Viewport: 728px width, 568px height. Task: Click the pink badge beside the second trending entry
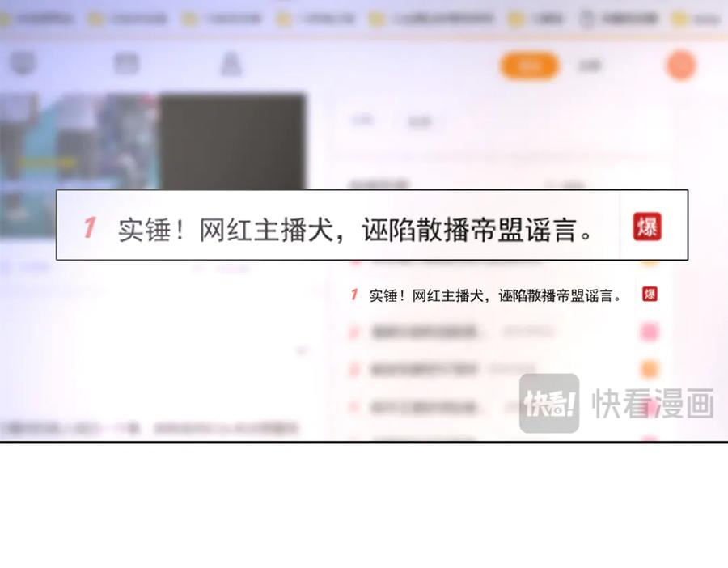coord(650,332)
